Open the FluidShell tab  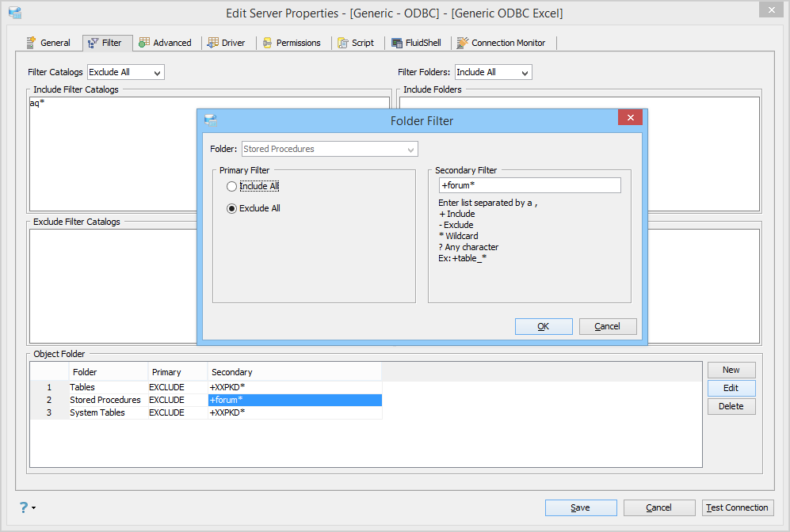pos(417,43)
